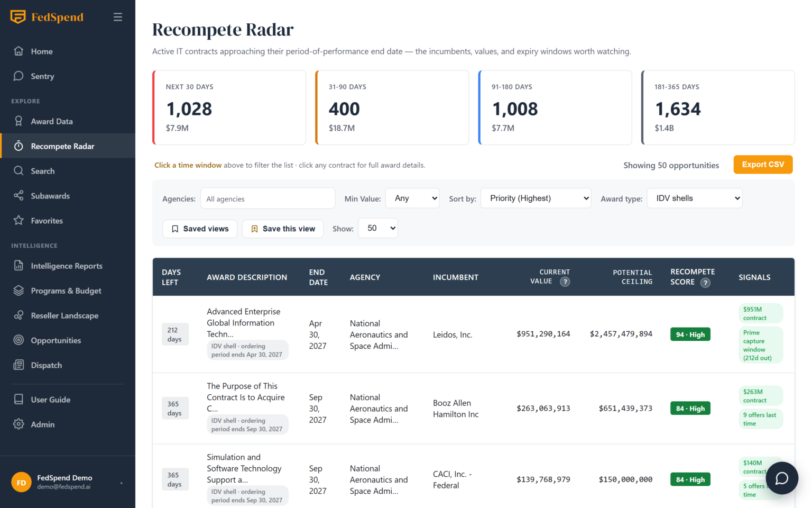Click the Home house icon
Screen dimensions: 812x508
19,51
